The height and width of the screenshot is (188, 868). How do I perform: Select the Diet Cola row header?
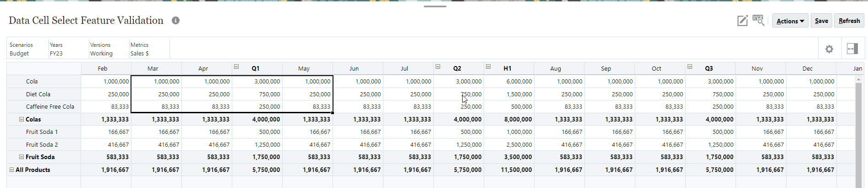(44, 94)
